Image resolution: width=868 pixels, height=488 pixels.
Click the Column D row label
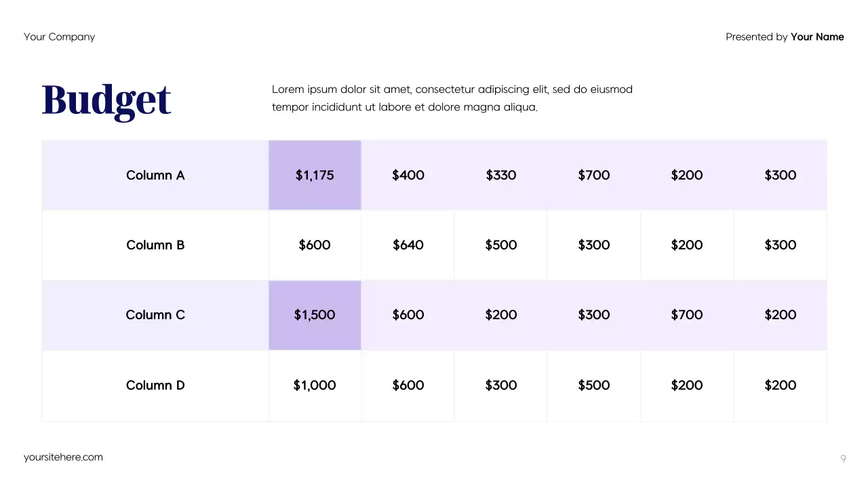pos(155,385)
